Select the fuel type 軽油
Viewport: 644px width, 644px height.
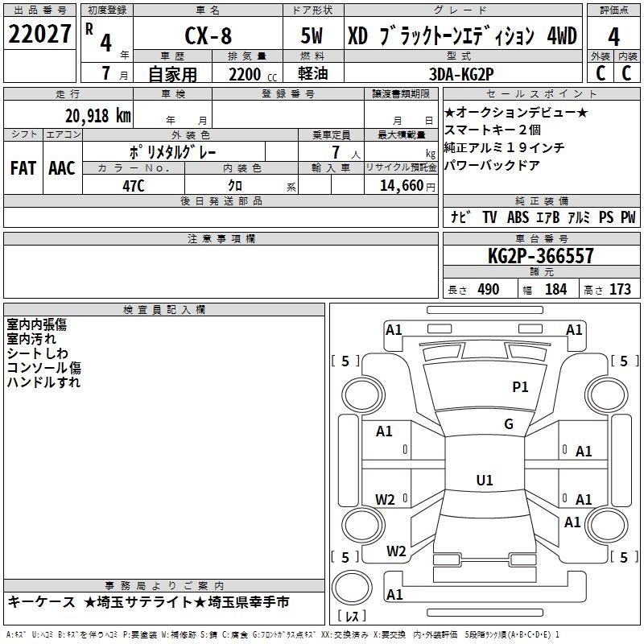[x=313, y=73]
